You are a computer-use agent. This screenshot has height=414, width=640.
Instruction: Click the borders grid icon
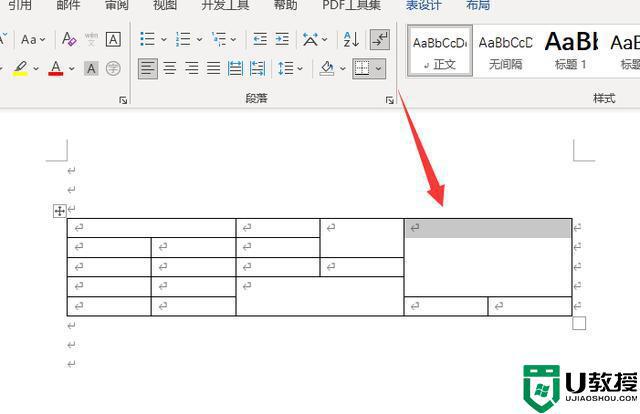pyautogui.click(x=362, y=69)
